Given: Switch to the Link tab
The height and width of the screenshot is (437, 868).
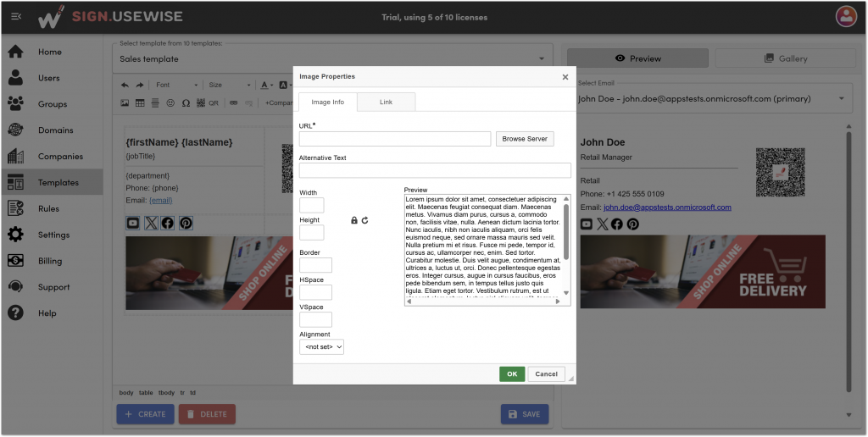Looking at the screenshot, I should 386,102.
